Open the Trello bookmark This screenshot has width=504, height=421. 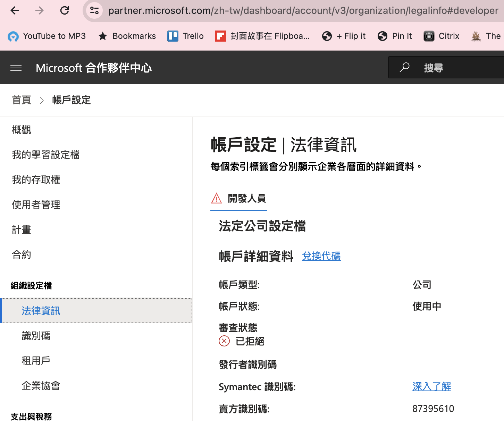click(x=185, y=36)
